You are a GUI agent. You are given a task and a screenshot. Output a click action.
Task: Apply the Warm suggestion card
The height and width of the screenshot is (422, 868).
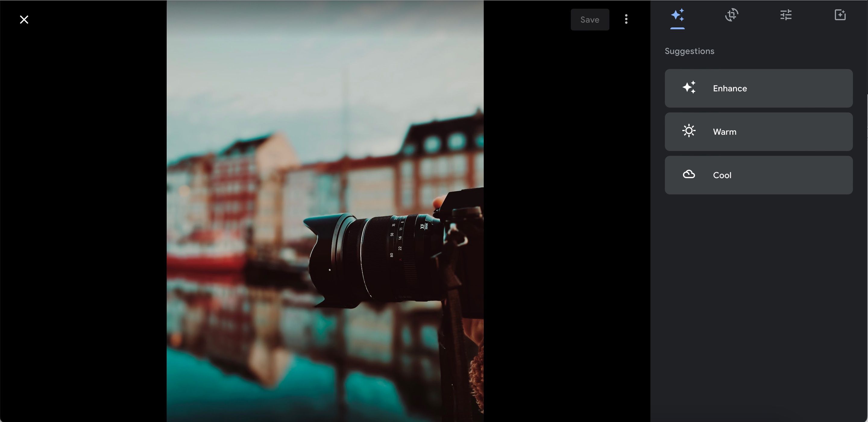click(758, 131)
